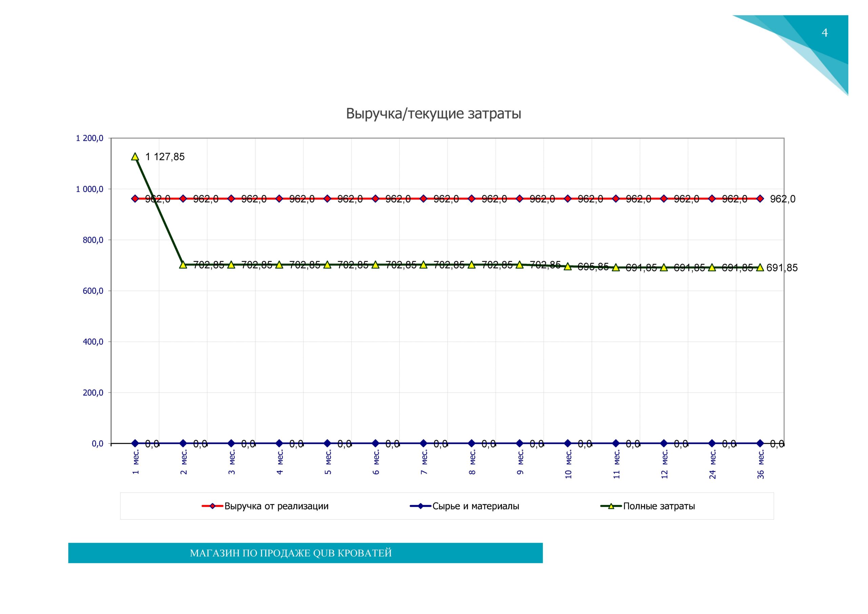Click chart title Выручка/текущие затраты

[x=434, y=114]
